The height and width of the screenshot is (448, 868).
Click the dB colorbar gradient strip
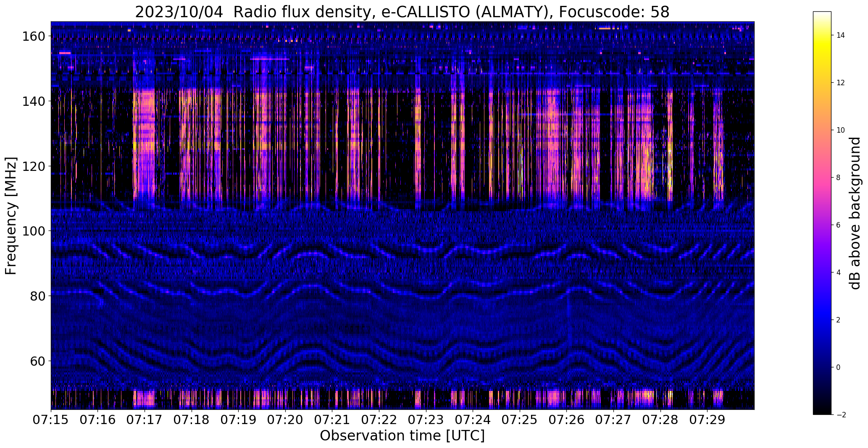[x=822, y=213]
